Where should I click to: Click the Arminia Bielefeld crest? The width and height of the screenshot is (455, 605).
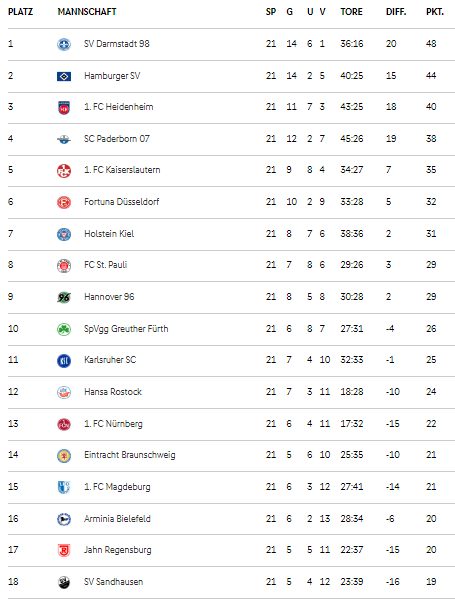pos(64,519)
